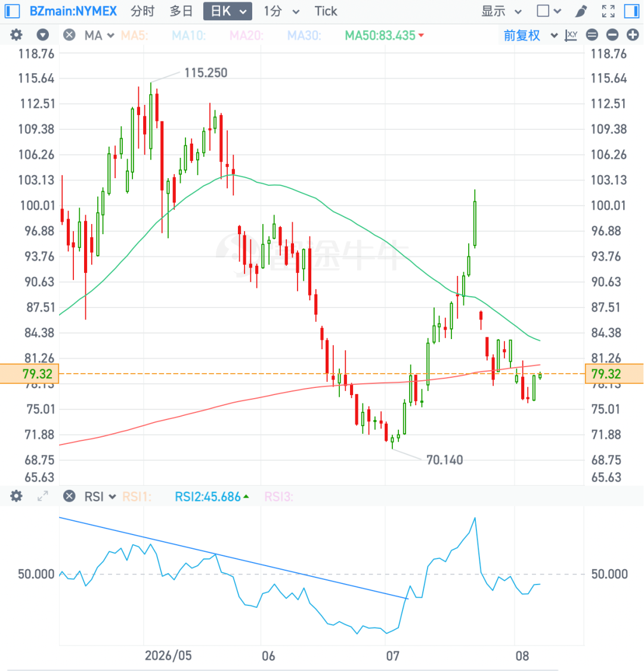
Task: Toggle the MA30 line visibility
Action: [x=304, y=35]
